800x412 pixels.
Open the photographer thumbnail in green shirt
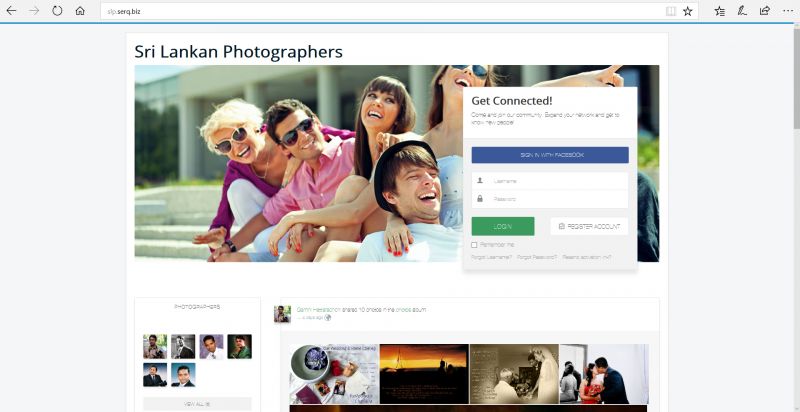239,347
